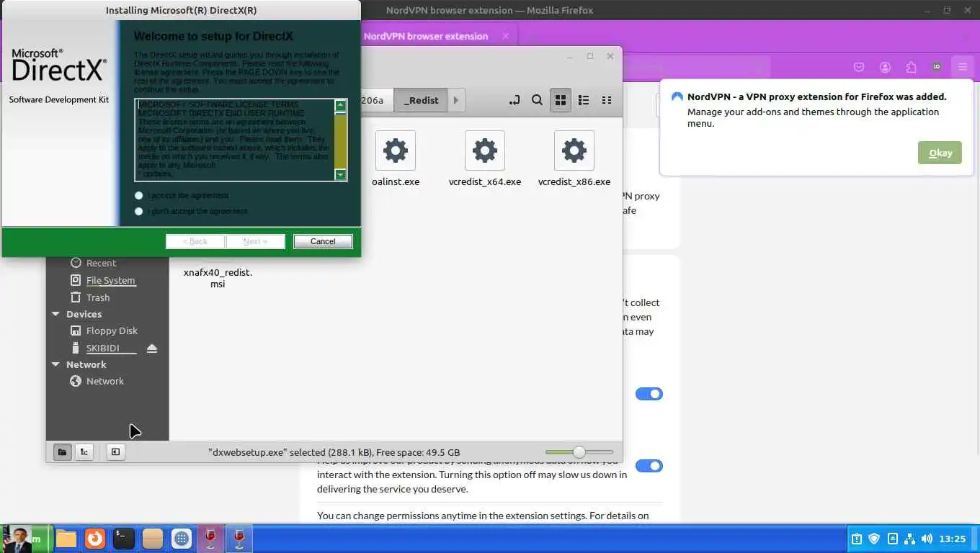Open the tan folder taskbar icon
This screenshot has height=553, width=980.
pos(153,539)
